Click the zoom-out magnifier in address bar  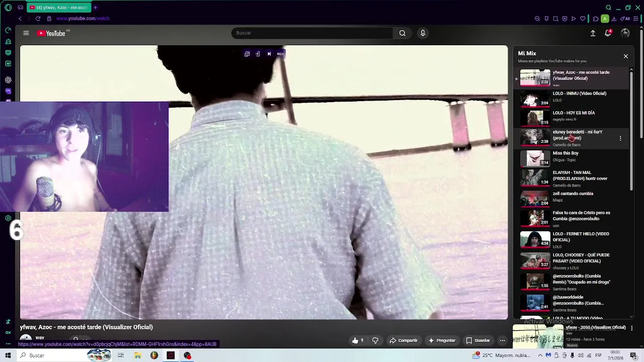tap(537, 19)
